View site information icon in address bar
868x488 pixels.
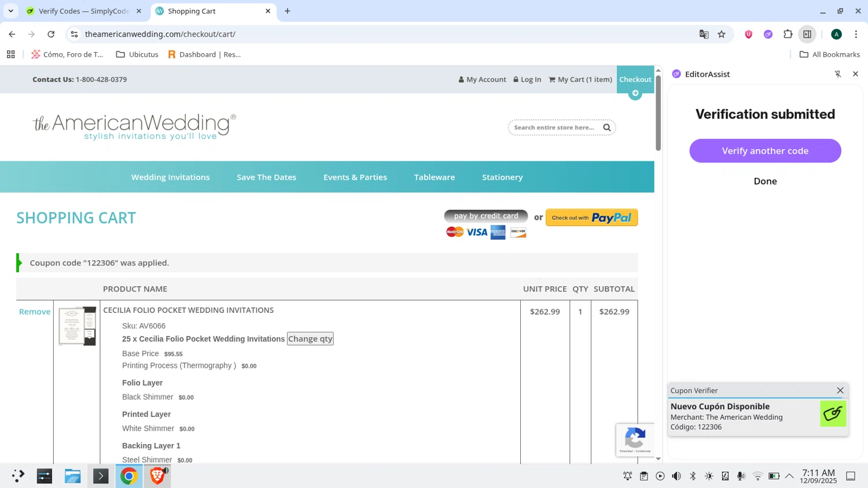74,34
